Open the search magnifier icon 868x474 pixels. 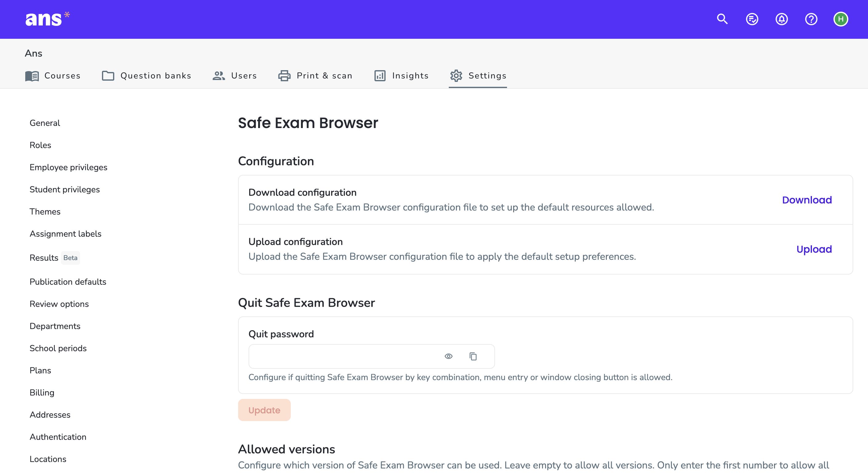tap(722, 19)
